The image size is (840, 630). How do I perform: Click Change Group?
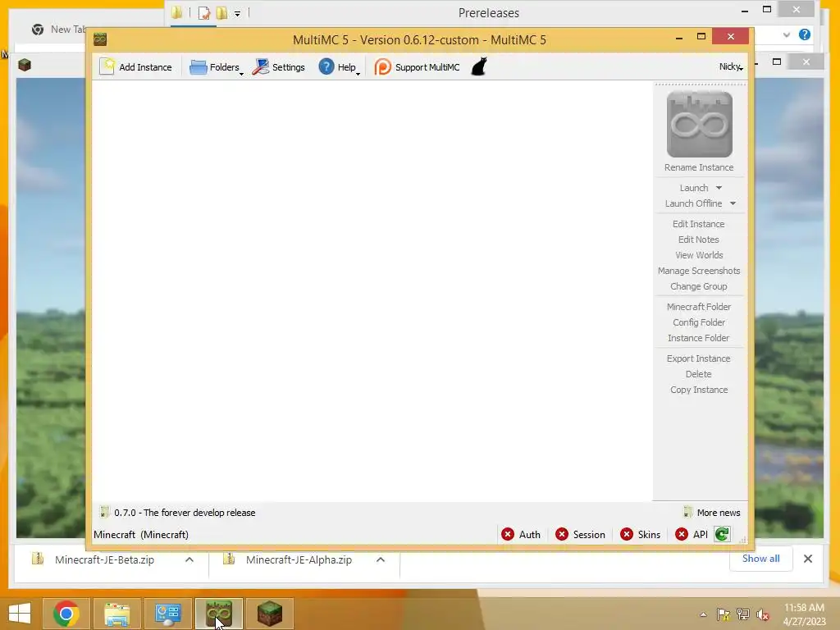click(699, 286)
